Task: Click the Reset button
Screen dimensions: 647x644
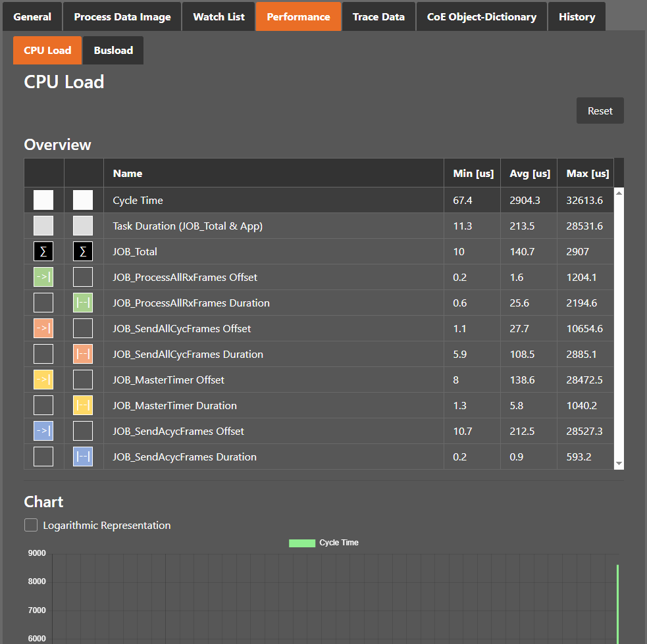Action: [600, 111]
